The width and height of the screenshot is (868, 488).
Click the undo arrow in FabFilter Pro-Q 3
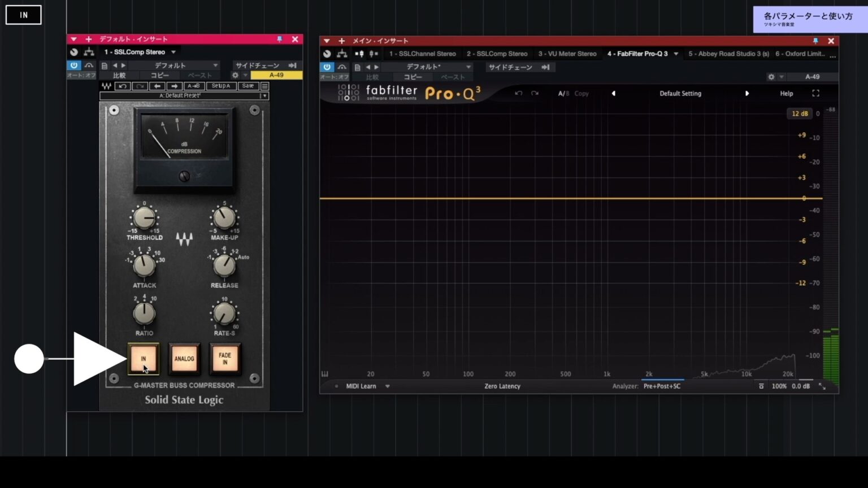tap(518, 93)
